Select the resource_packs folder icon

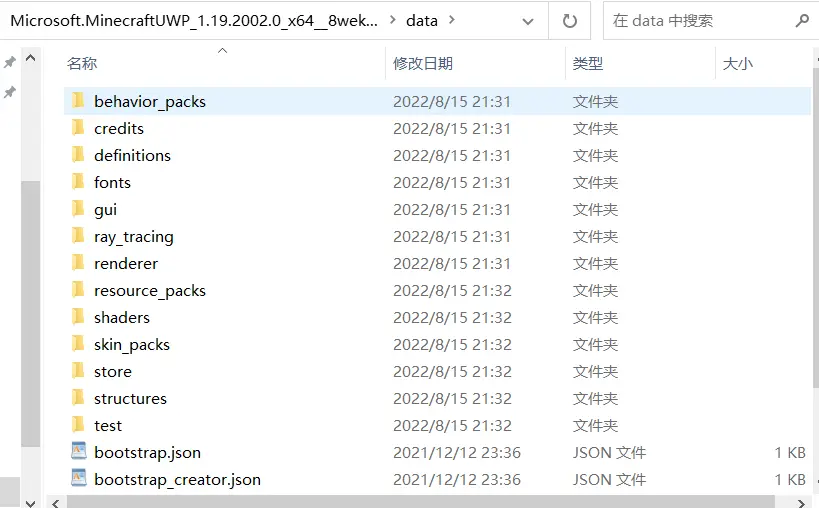[x=78, y=289]
